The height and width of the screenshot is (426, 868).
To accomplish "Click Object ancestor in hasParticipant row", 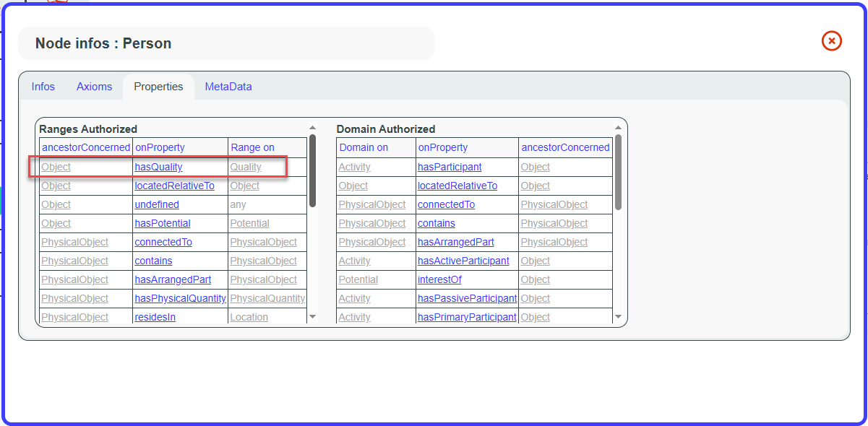I will [x=536, y=167].
